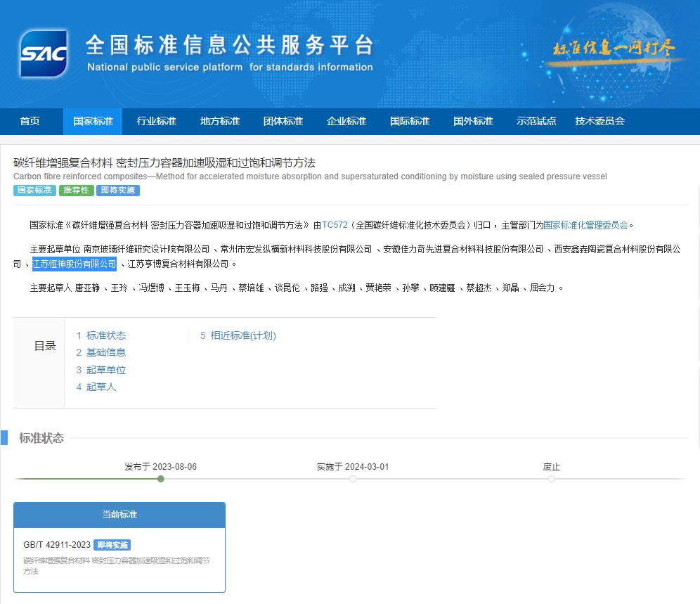Navigate to 国际标准 page

410,121
